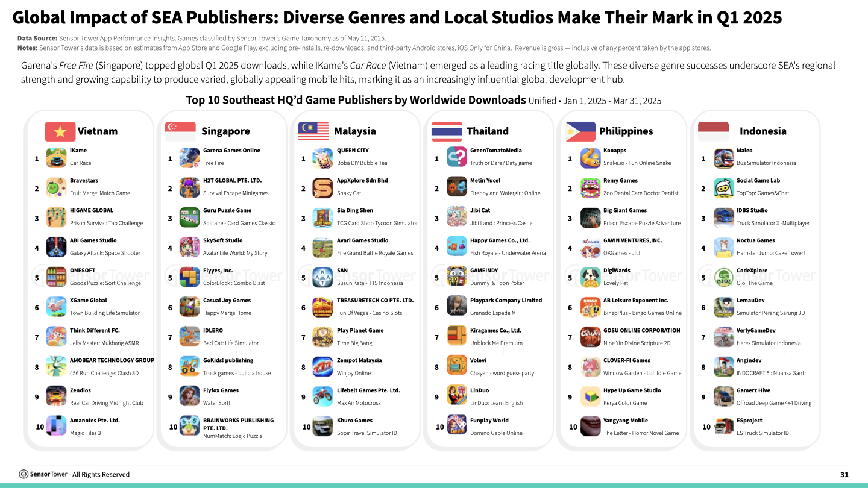Click the Town Building Life Simulator icon
Screen dimensions: 868x488
(56, 307)
